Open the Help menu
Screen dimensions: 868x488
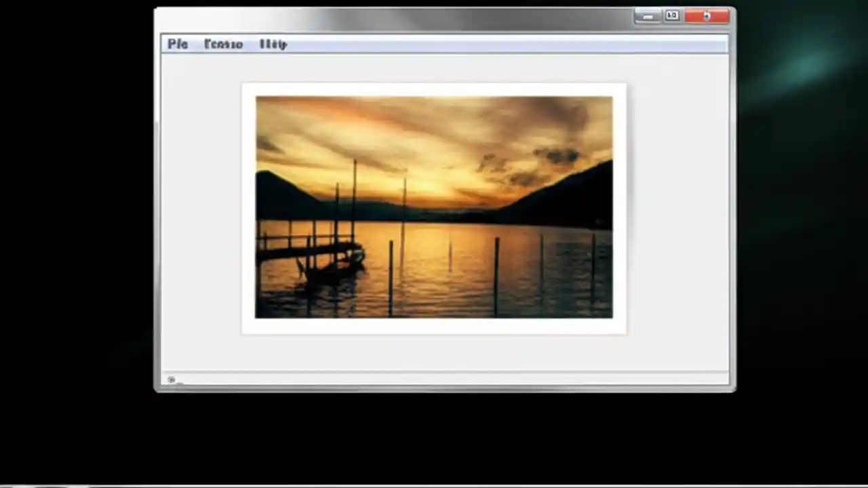coord(272,44)
